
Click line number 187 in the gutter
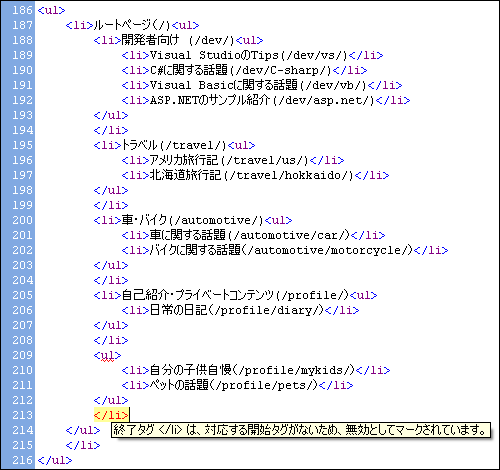point(22,25)
